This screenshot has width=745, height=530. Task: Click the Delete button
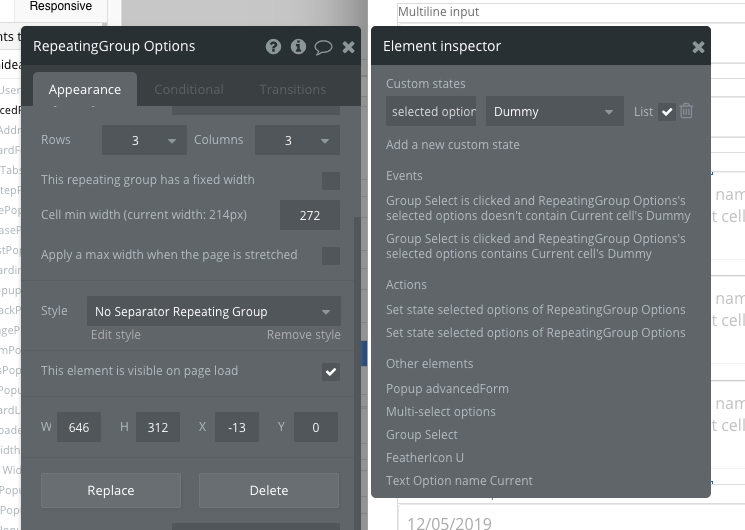[268, 491]
